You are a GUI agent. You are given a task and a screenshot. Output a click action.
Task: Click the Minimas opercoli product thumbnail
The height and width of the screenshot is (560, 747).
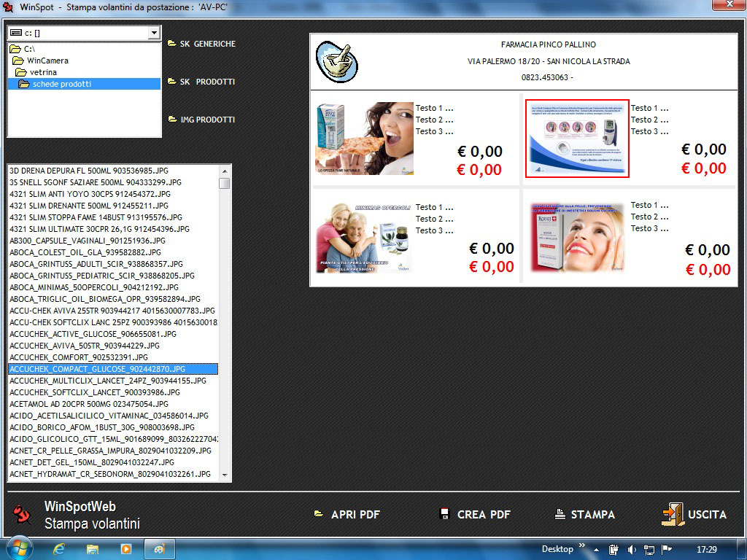(364, 238)
